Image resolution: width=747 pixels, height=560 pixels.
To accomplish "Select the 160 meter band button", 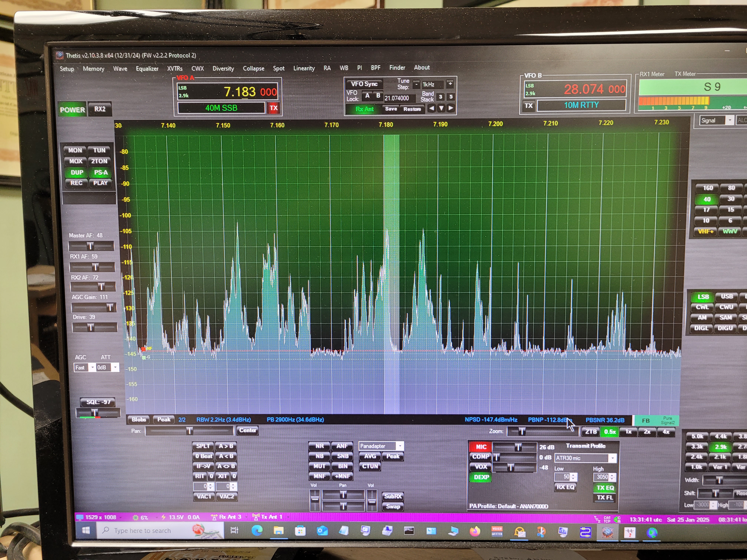I will pyautogui.click(x=708, y=188).
